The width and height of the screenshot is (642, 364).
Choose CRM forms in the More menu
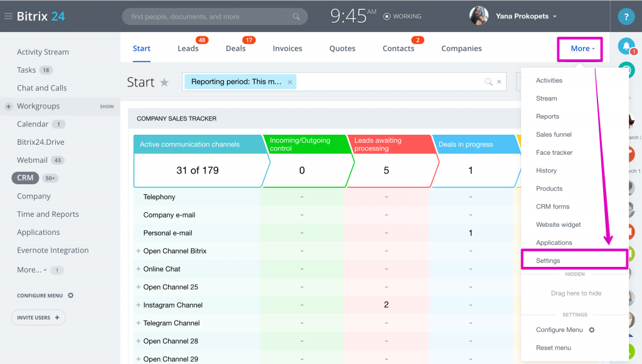tap(553, 207)
